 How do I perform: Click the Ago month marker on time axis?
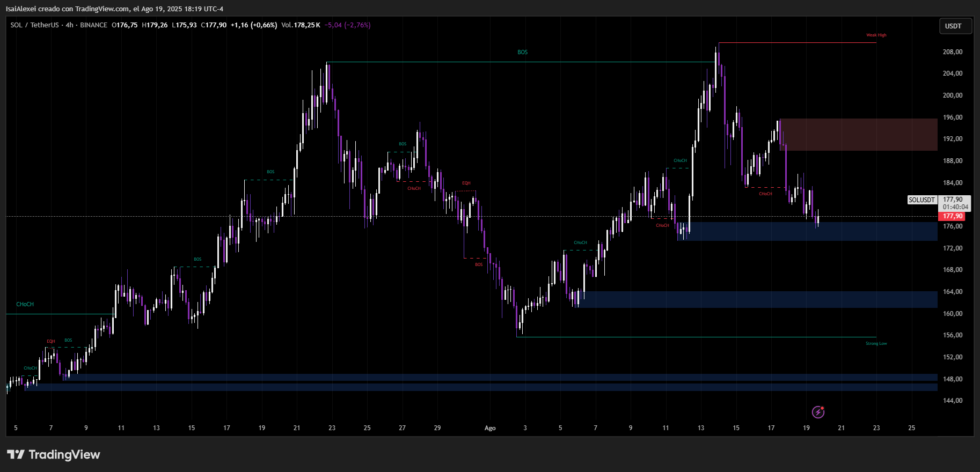[x=489, y=428]
